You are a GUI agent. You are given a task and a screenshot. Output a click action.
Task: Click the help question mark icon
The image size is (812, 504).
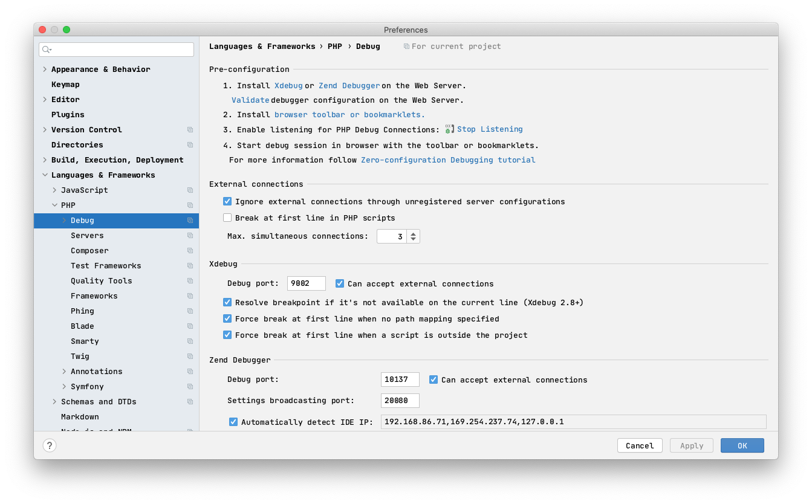point(50,445)
